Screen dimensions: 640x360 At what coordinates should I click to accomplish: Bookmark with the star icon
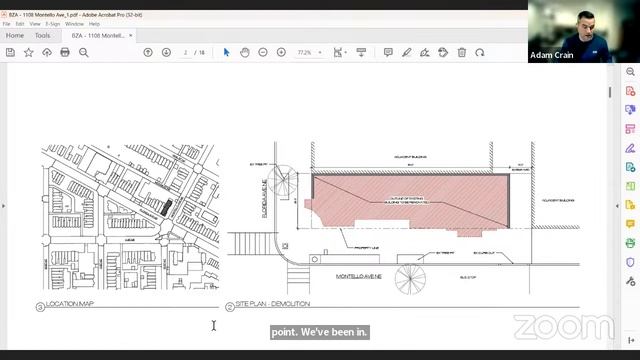(x=29, y=52)
